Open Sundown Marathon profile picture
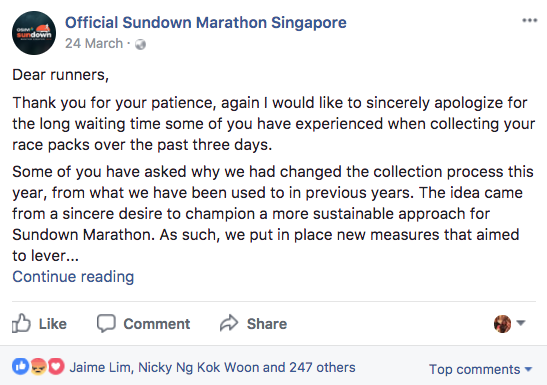Screen dimensions: 547x385 click(34, 33)
